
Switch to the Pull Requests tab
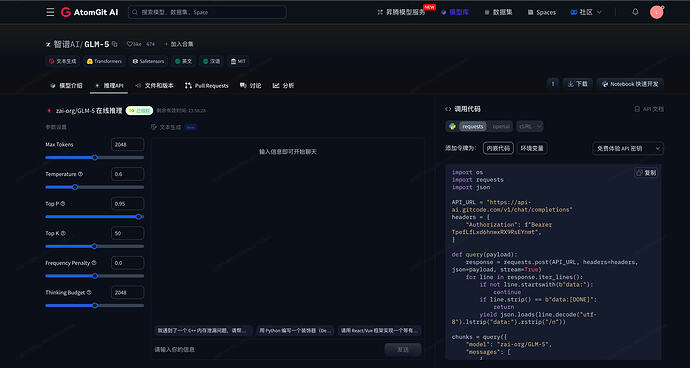(x=206, y=85)
